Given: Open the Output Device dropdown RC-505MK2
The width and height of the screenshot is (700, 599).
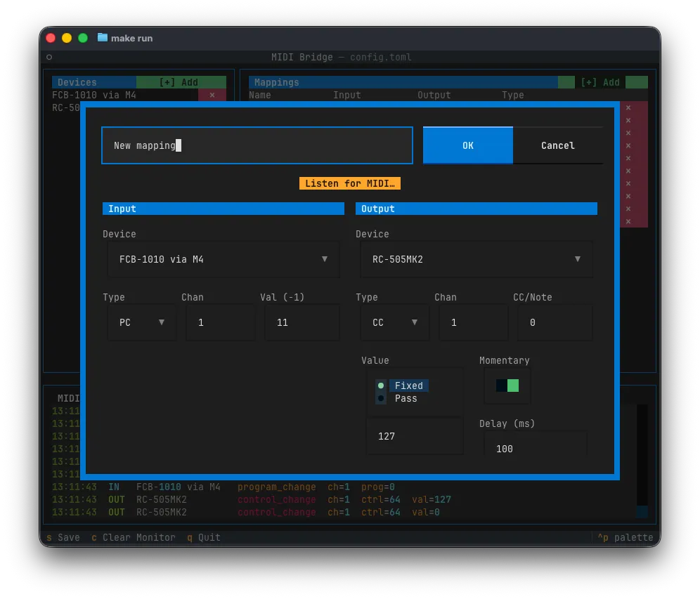Looking at the screenshot, I should coord(477,259).
